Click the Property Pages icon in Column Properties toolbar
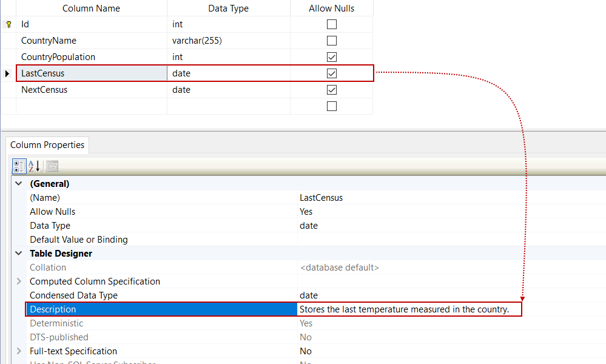Image resolution: width=606 pixels, height=364 pixels. tap(52, 166)
